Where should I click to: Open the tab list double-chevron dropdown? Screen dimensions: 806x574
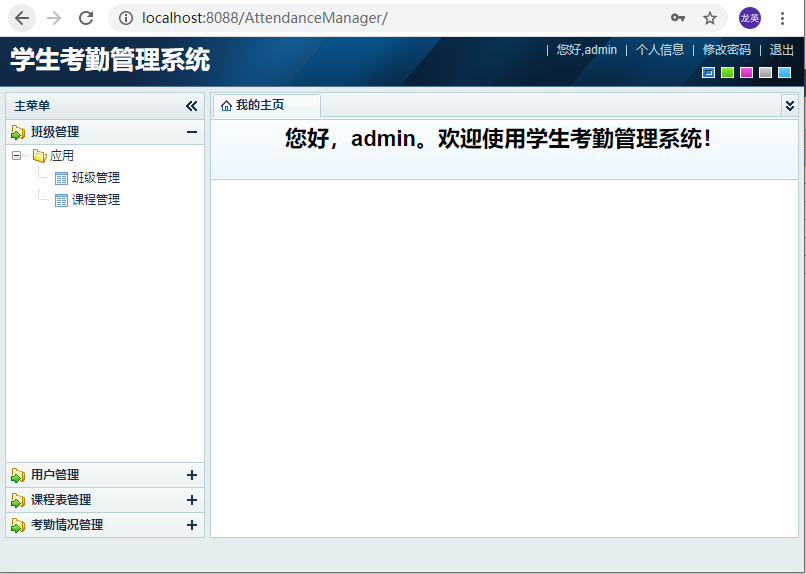790,106
